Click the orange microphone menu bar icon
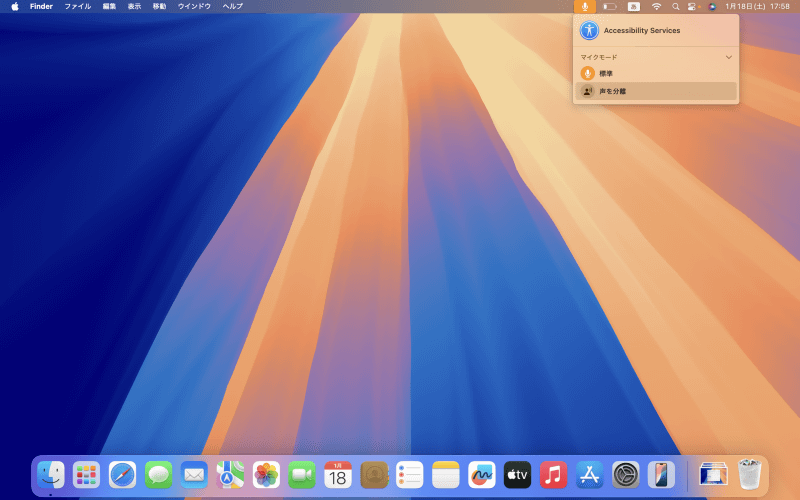The height and width of the screenshot is (500, 800). click(585, 7)
